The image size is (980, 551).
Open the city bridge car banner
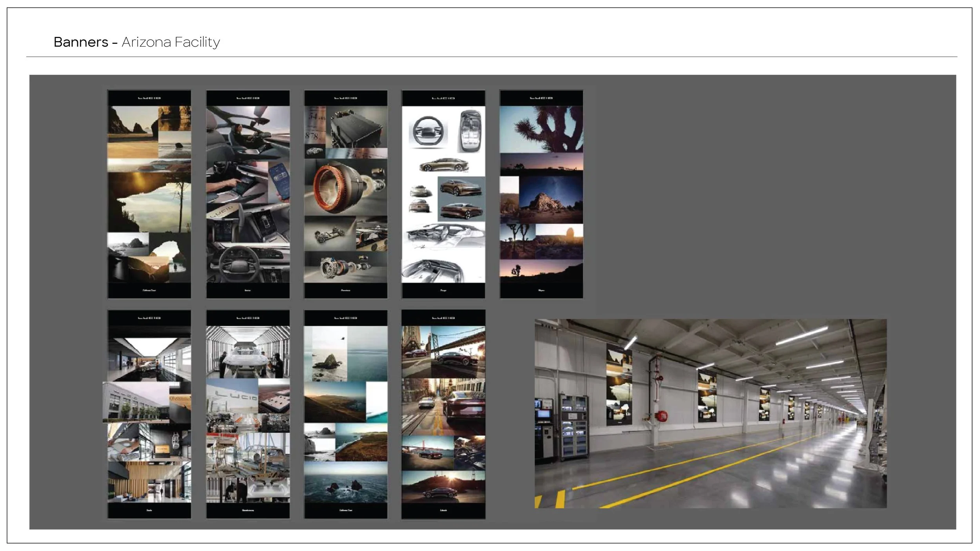443,415
